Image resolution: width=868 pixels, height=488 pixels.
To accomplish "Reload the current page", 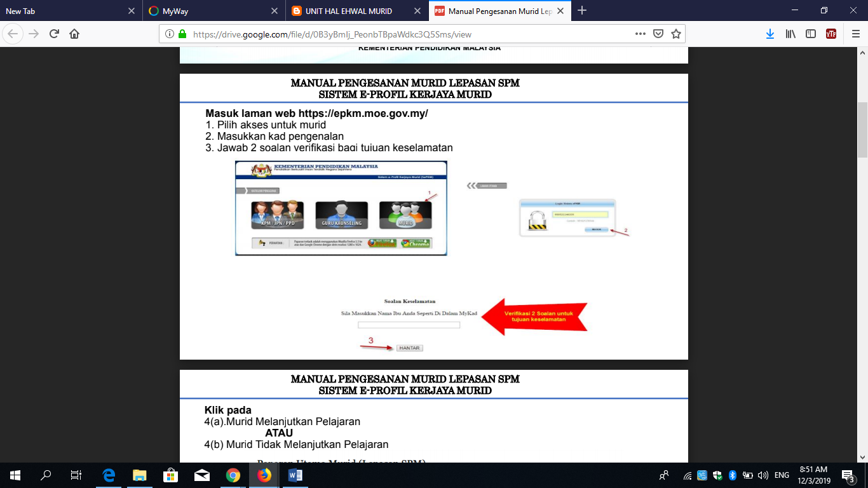I will (54, 34).
